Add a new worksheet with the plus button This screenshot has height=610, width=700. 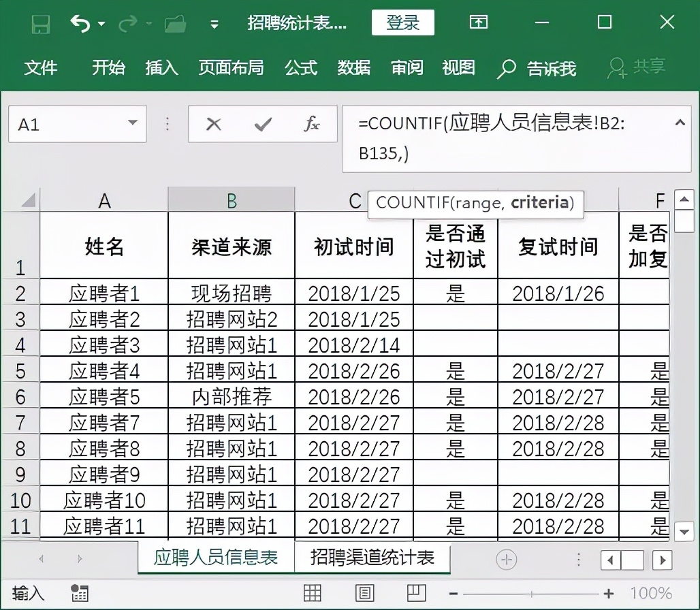pos(507,558)
